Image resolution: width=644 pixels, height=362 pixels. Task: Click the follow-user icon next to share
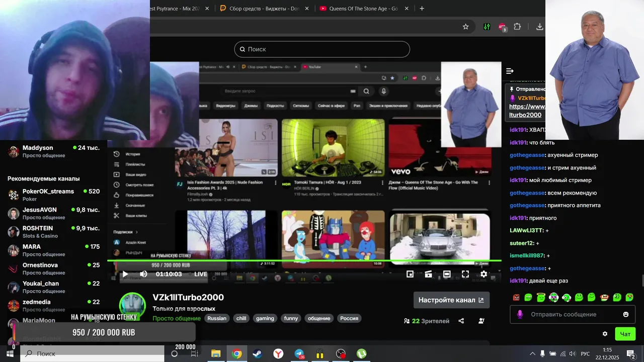481,321
